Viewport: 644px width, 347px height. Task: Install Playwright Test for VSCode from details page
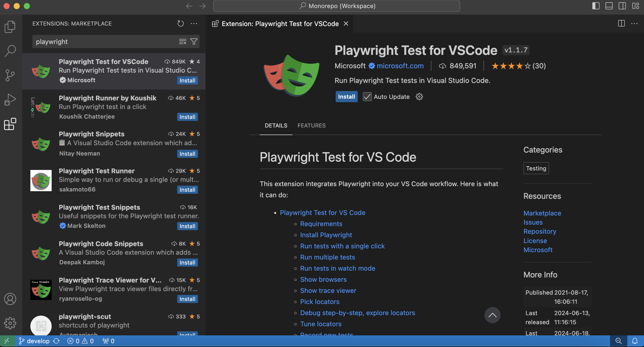pos(347,97)
